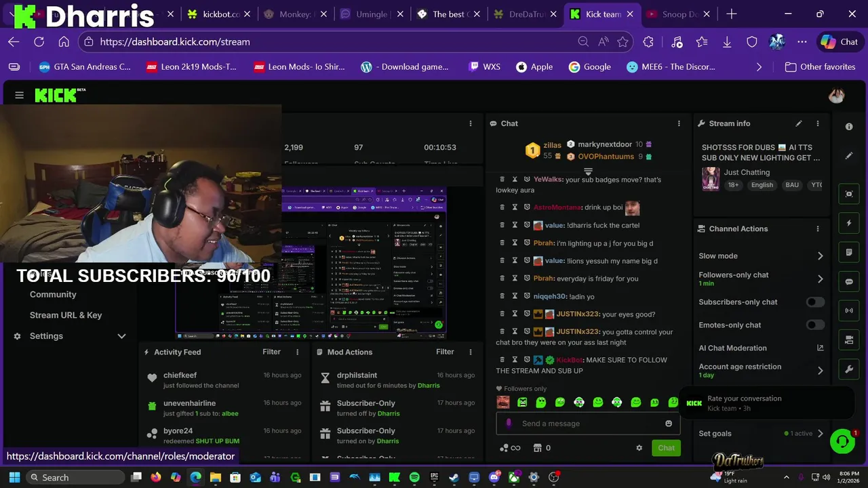Screen dimensions: 868x488
Task: Toggle Emotes-only chat switch
Action: coord(815,325)
